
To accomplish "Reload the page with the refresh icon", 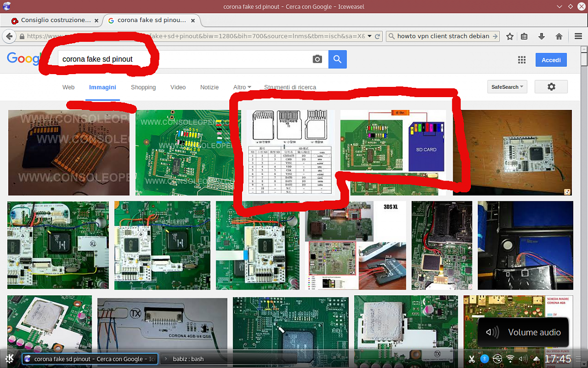I will (377, 36).
